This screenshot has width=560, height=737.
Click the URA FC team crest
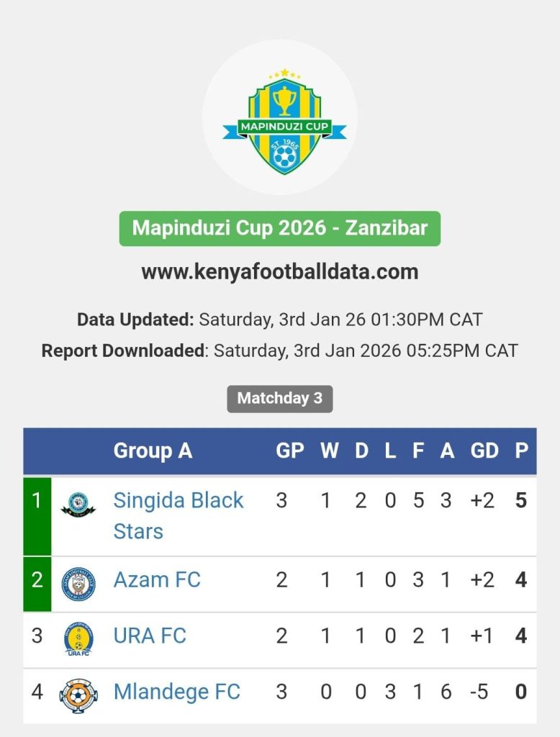pos(78,638)
